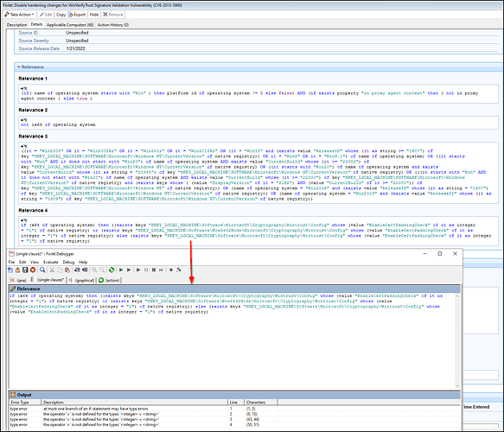Switch to the Applicable Computers tab

[70, 25]
